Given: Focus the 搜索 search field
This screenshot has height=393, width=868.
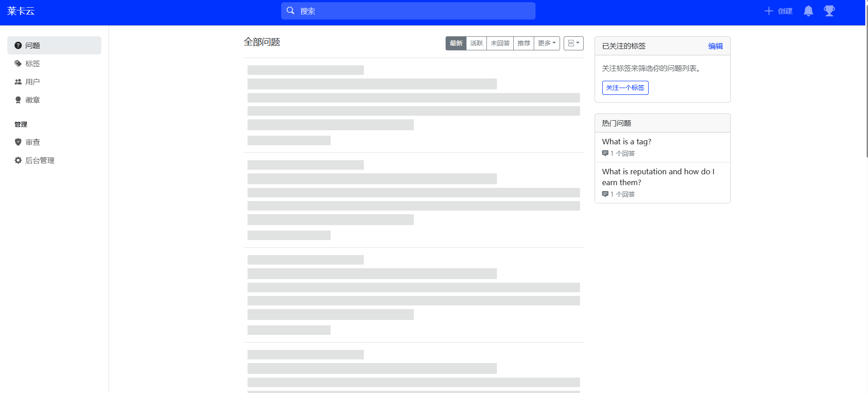Looking at the screenshot, I should [x=408, y=11].
